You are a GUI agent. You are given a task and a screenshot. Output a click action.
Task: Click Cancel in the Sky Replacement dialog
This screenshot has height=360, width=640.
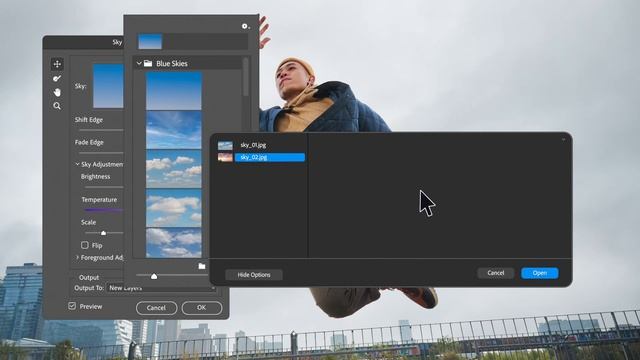pyautogui.click(x=156, y=308)
